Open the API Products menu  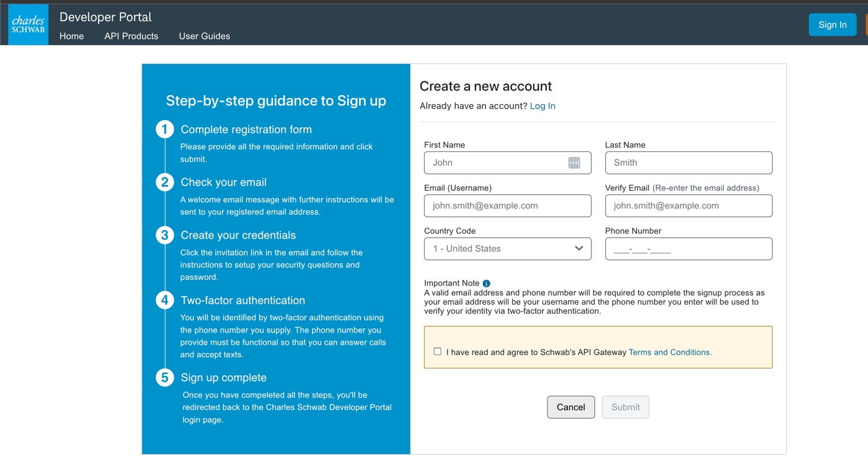click(x=131, y=36)
